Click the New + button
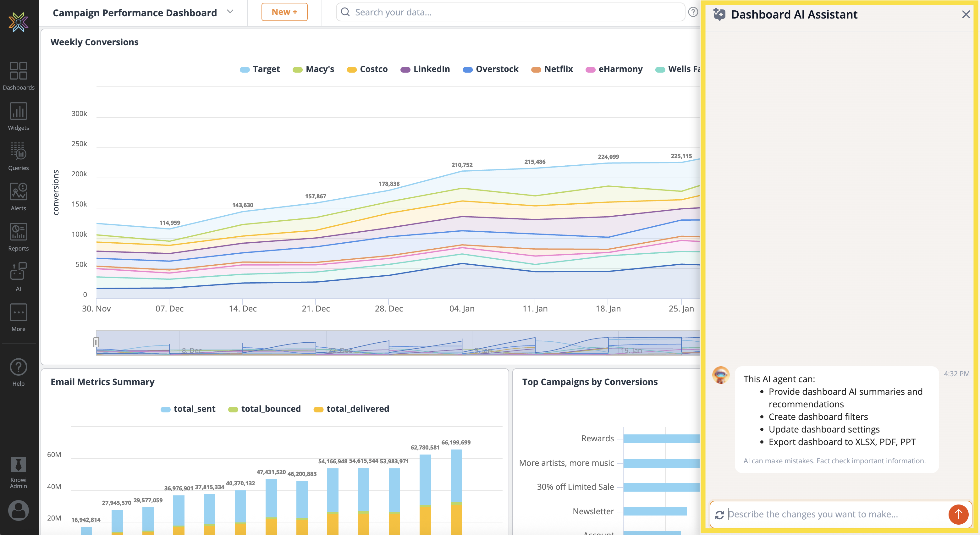Screen dimensions: 980x535 (x=284, y=12)
